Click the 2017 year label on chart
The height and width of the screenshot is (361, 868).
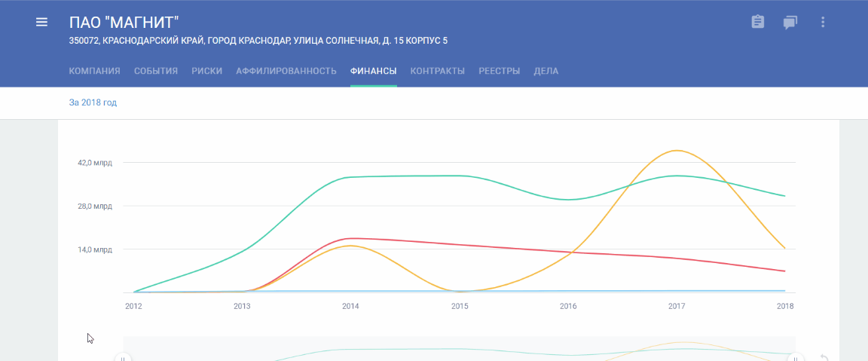[x=677, y=306]
